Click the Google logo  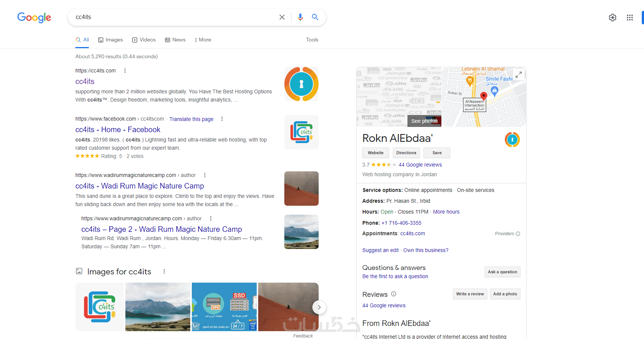click(x=34, y=17)
